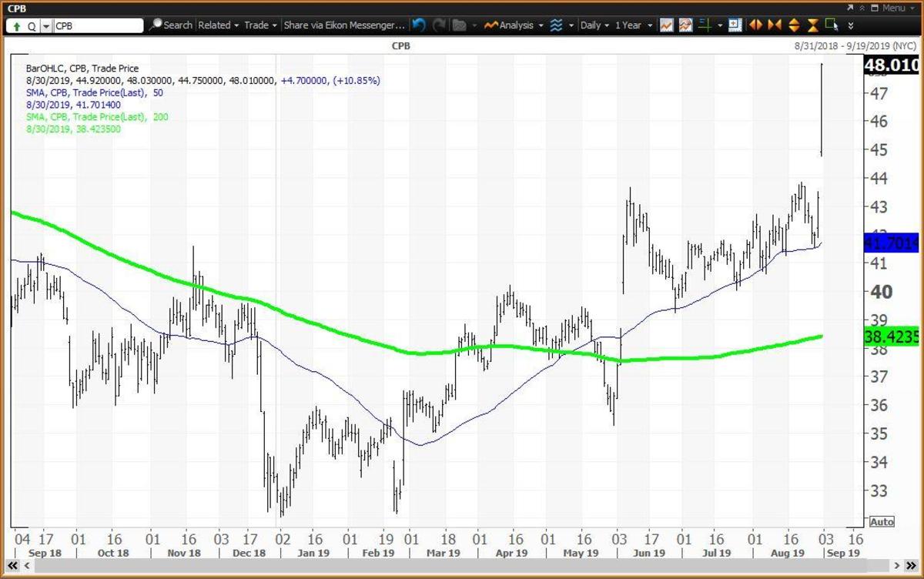Click the compress vertically arrows icon
This screenshot has height=579, width=924.
click(x=813, y=25)
